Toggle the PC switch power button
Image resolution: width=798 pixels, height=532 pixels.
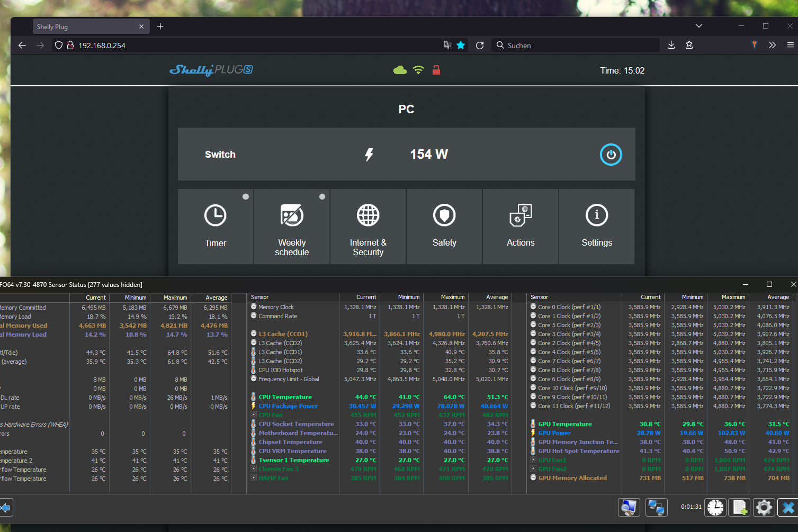[611, 155]
